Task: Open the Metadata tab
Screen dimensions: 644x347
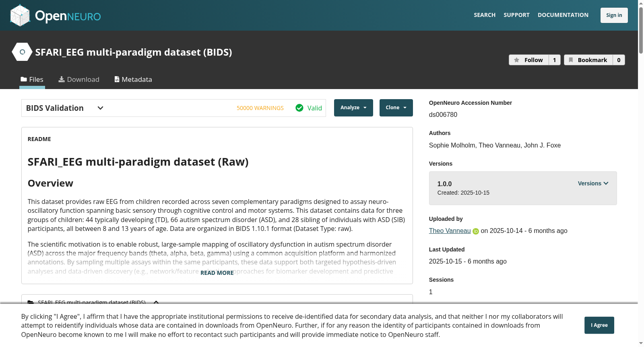Action: (133, 79)
